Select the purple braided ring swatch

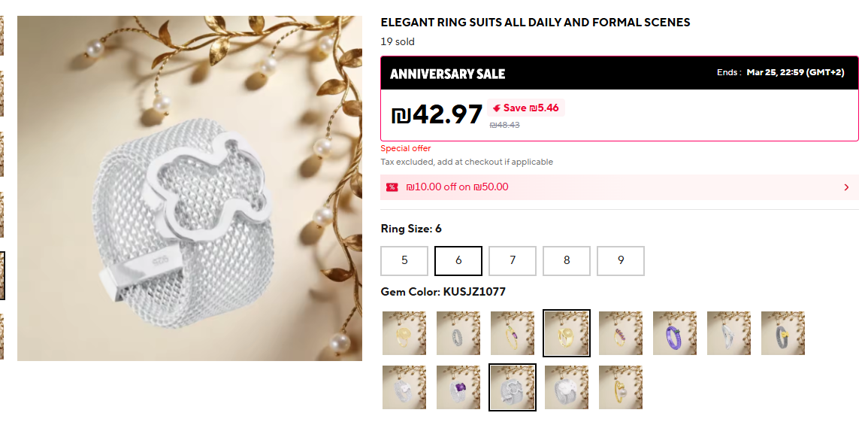click(x=675, y=333)
